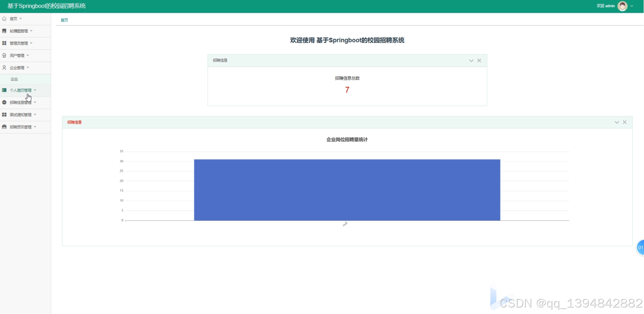
Task: Click the four-dot 管理员管理 icon
Action: [x=4, y=43]
